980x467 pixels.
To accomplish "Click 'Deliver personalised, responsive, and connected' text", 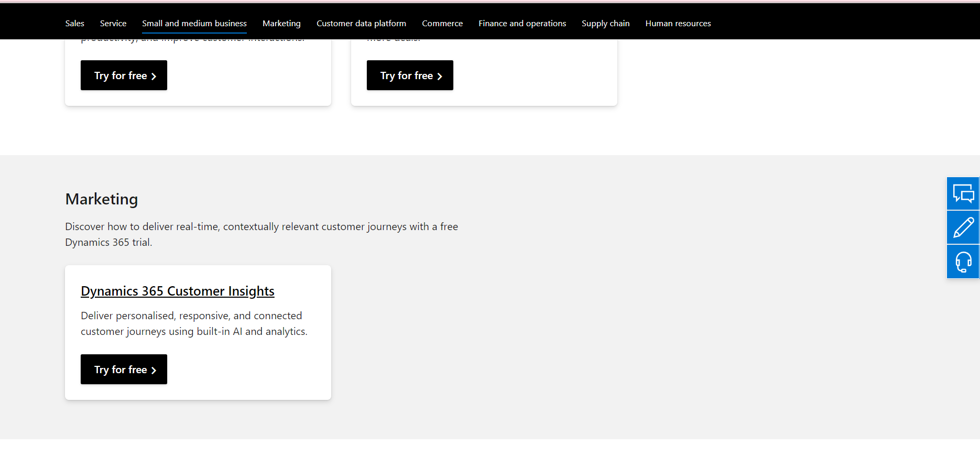I will [194, 323].
